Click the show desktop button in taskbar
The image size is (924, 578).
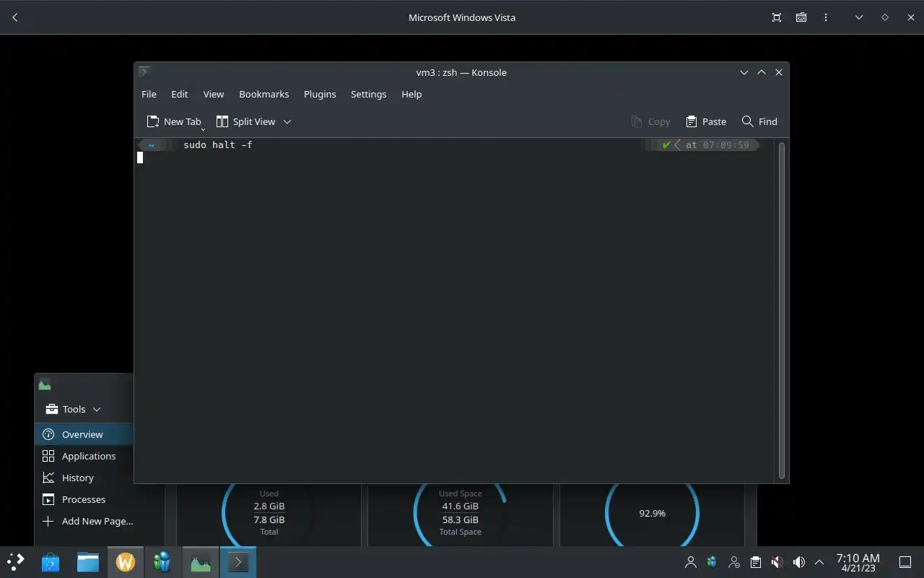coord(905,561)
